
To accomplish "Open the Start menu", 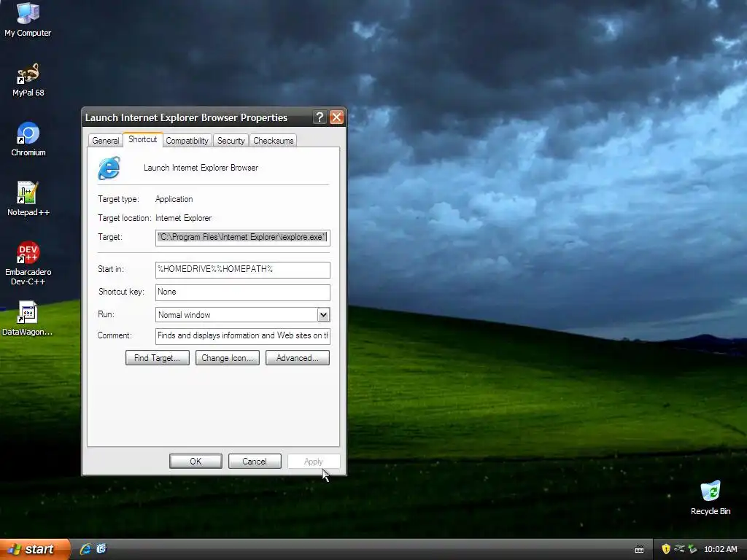I will point(35,549).
